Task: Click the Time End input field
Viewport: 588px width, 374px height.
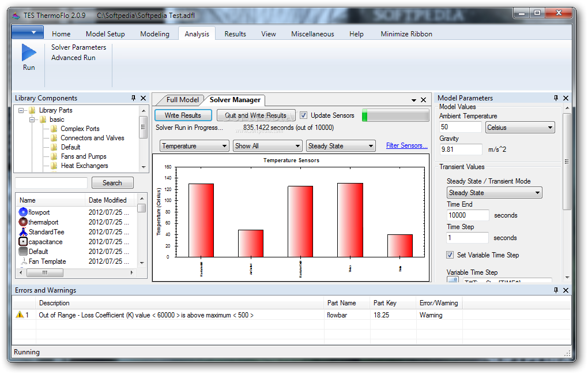Action: 468,215
